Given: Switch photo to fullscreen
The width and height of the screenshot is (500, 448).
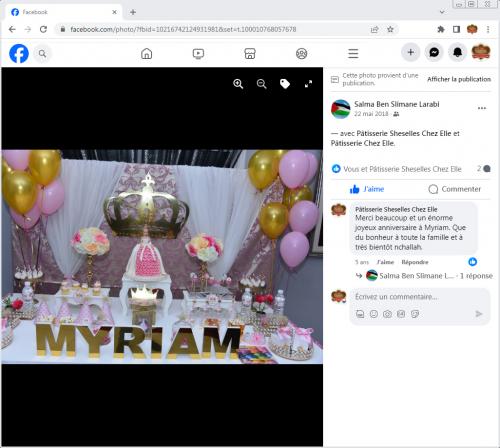Looking at the screenshot, I should pos(308,84).
